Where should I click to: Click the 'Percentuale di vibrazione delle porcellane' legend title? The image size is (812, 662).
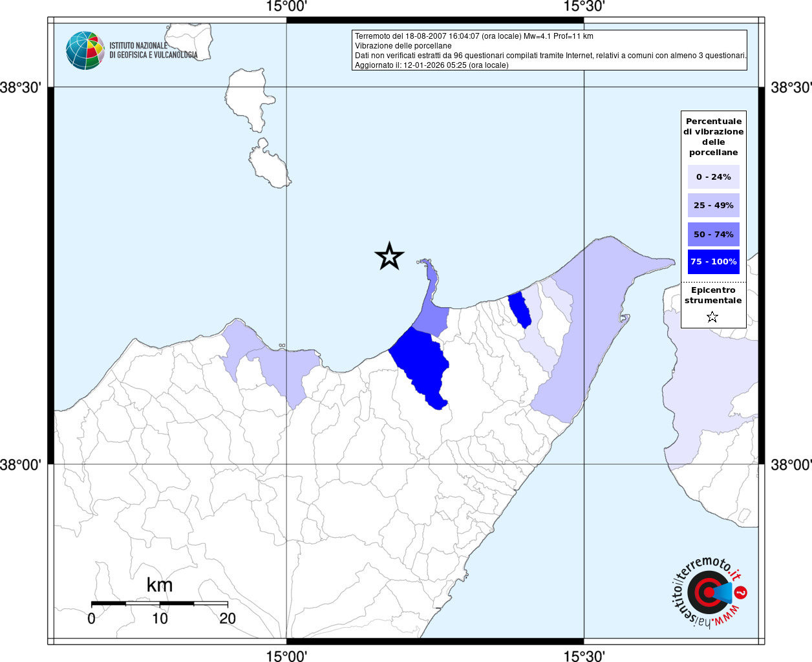click(713, 136)
